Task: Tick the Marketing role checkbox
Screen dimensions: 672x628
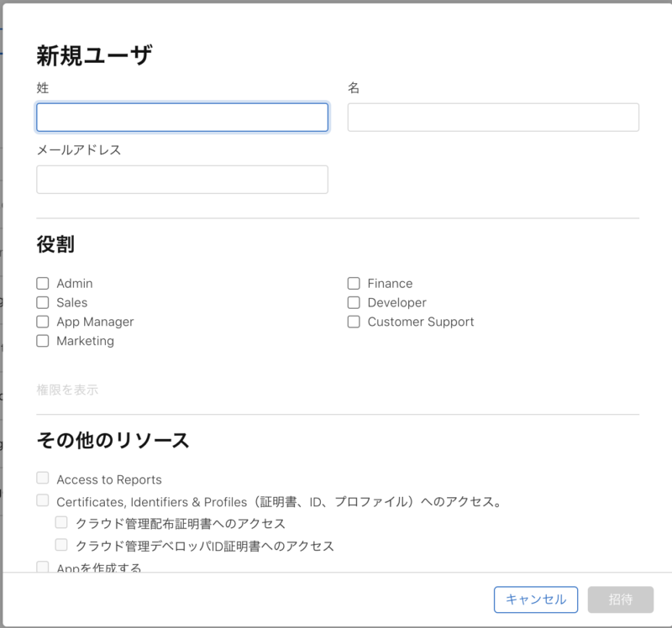Action: click(43, 341)
